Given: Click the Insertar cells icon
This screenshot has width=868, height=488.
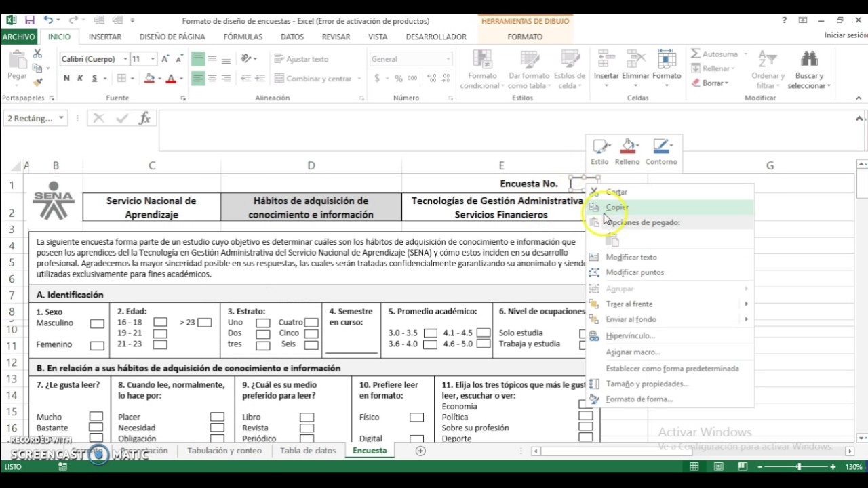Looking at the screenshot, I should click(x=606, y=59).
